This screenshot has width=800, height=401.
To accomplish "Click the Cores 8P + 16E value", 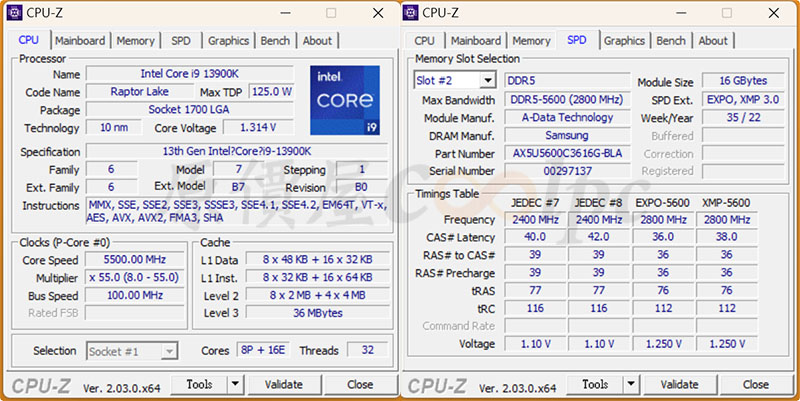I will pos(263,350).
